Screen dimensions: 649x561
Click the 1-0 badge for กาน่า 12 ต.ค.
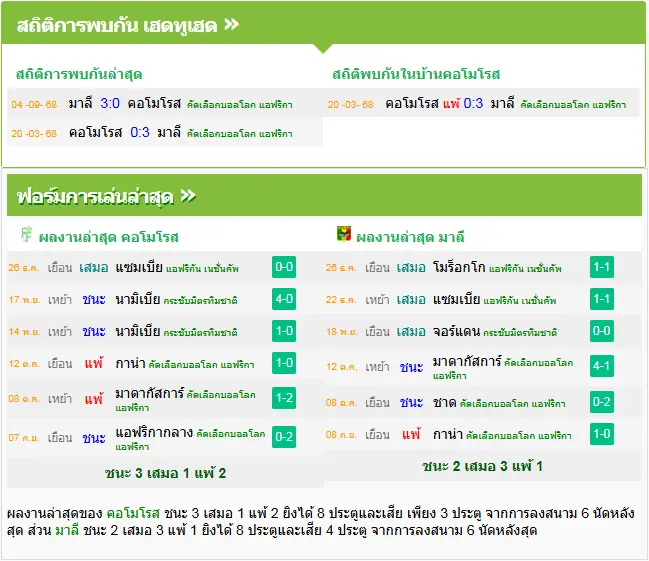point(284,363)
